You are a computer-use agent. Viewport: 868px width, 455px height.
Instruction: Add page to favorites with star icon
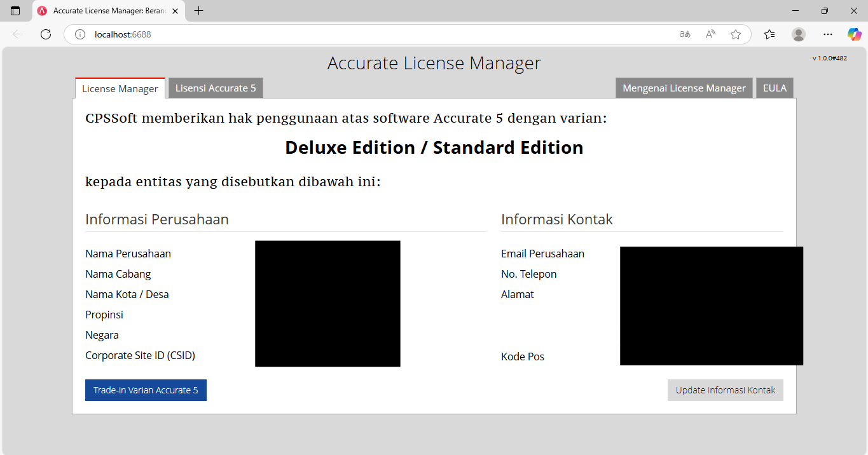pos(736,34)
